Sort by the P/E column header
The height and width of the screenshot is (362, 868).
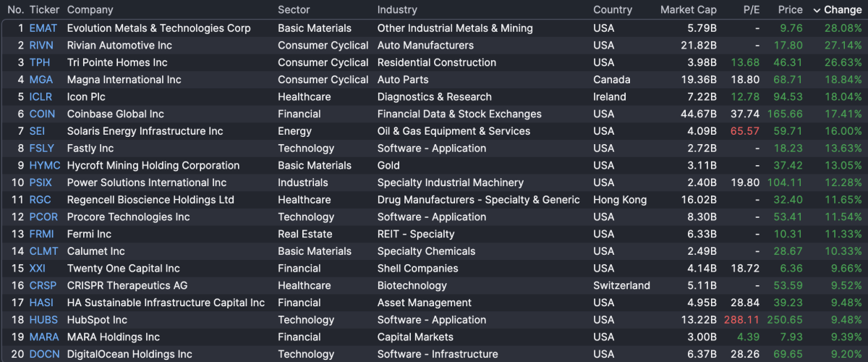tap(752, 10)
